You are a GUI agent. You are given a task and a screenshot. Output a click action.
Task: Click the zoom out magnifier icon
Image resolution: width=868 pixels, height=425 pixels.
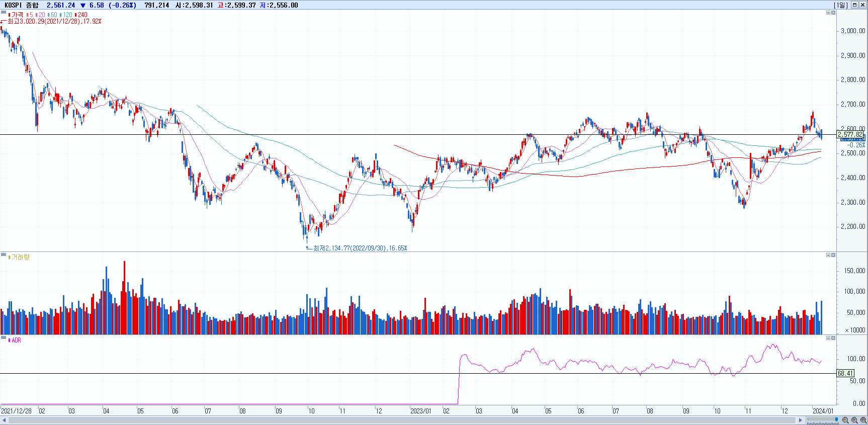click(x=845, y=420)
